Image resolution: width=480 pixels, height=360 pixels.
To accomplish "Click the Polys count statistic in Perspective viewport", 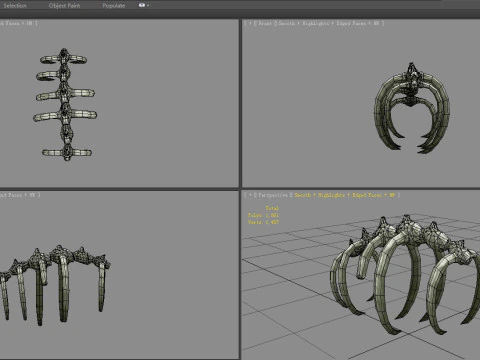I will [263, 215].
